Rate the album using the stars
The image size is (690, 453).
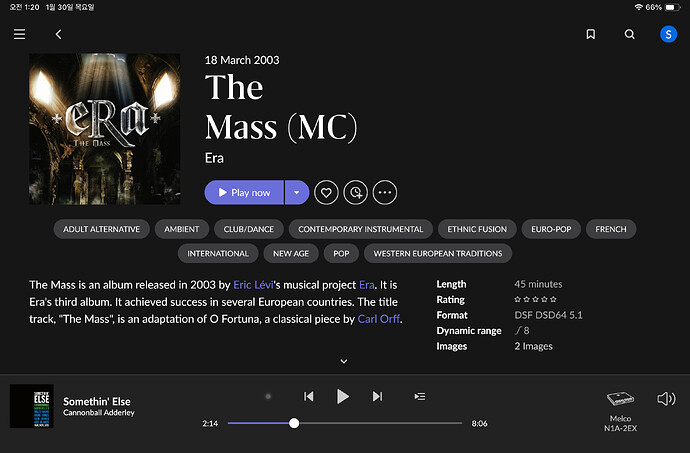(x=536, y=299)
